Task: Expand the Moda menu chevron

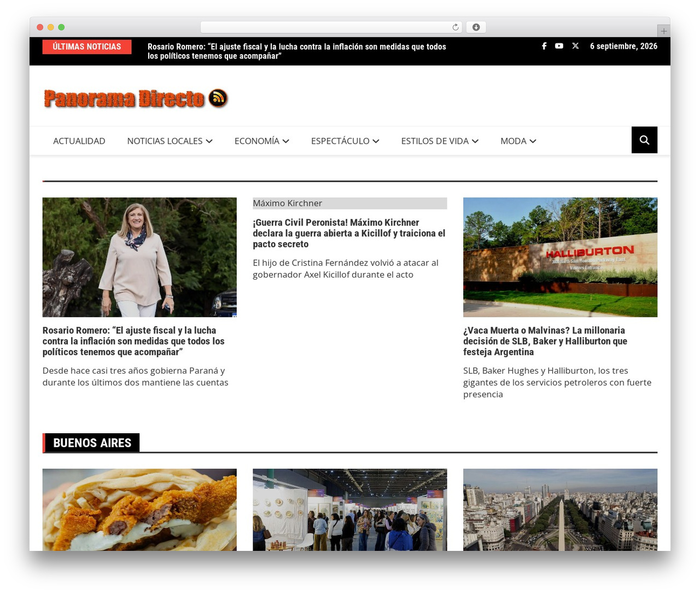Action: pyautogui.click(x=533, y=141)
